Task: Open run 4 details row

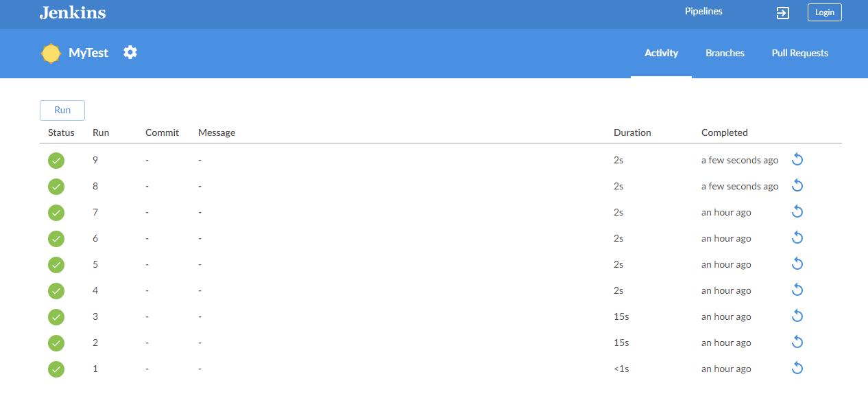Action: tap(441, 290)
